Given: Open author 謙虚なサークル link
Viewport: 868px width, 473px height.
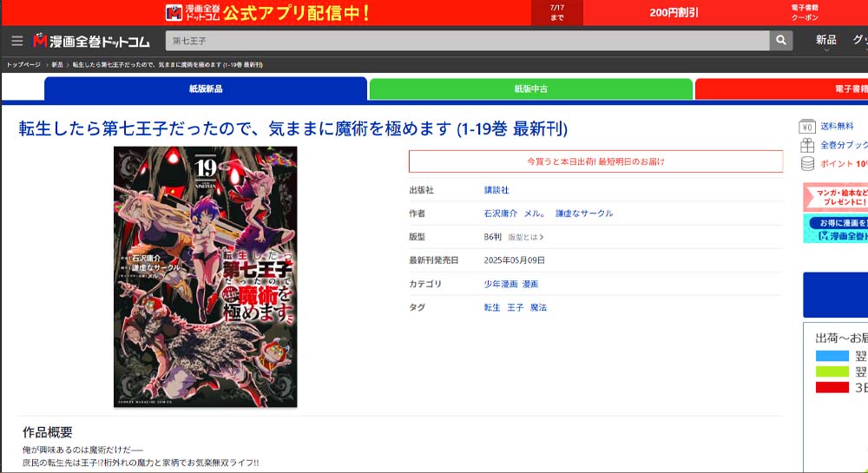Looking at the screenshot, I should [584, 214].
